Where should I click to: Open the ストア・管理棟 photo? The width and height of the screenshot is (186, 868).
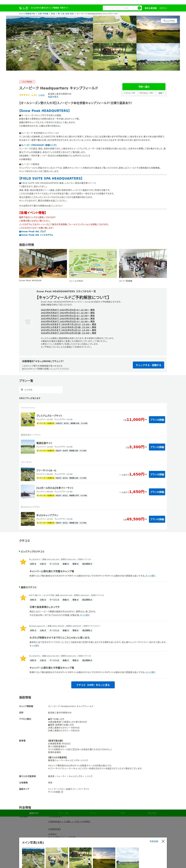tap(143, 263)
